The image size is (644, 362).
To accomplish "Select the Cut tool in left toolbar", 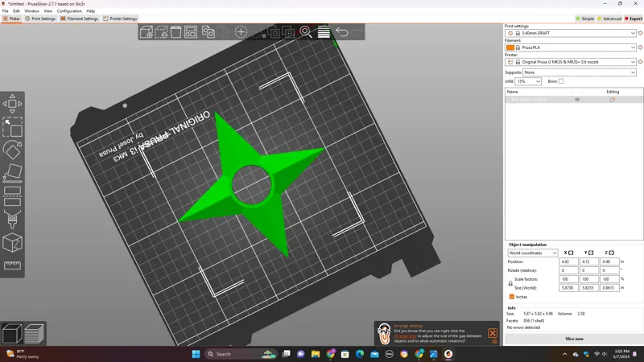I will pos(12,195).
